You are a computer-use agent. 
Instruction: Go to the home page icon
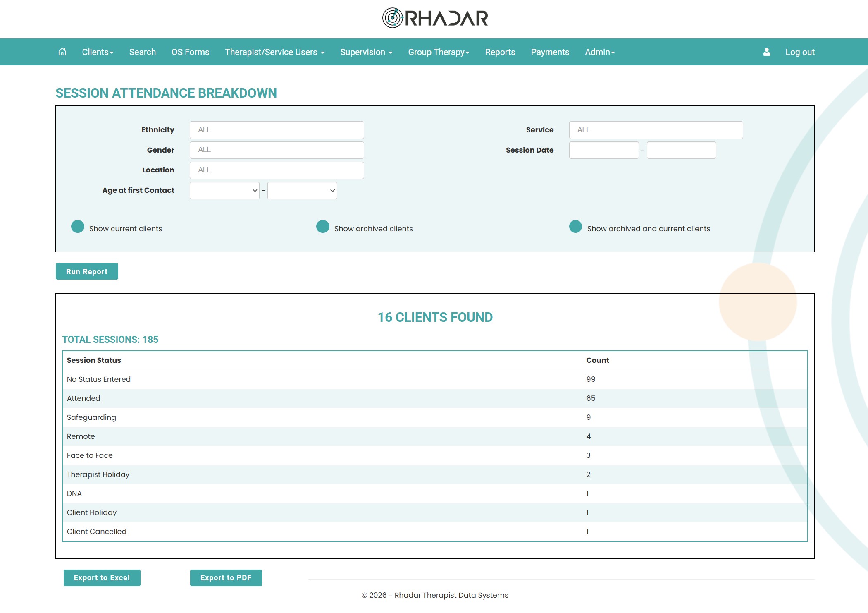coord(62,52)
